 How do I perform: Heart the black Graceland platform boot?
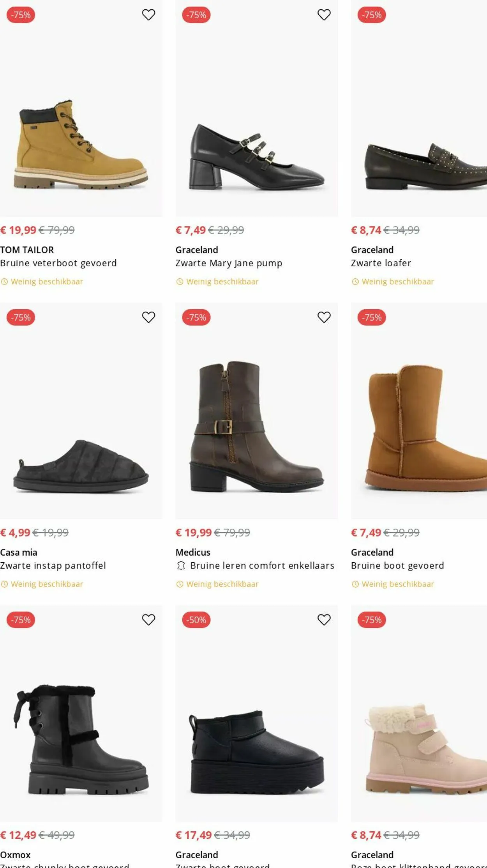click(x=324, y=620)
